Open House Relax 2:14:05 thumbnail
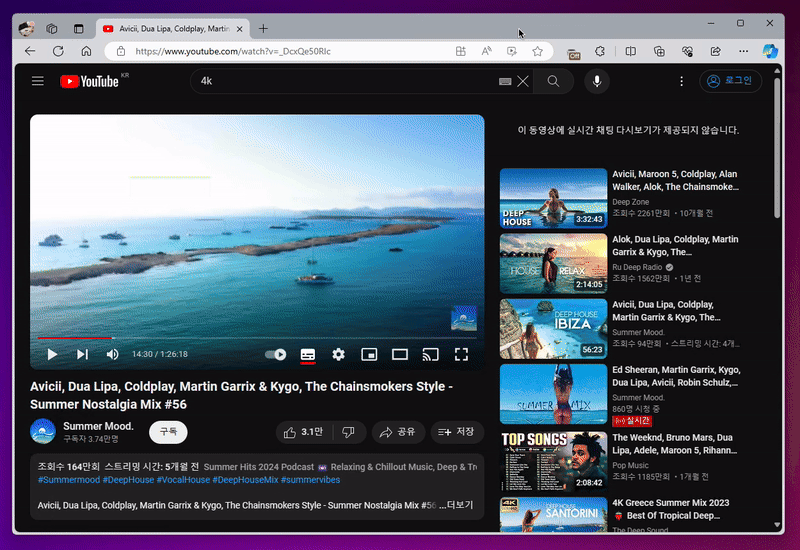Screen dimensions: 800x550 (x=554, y=263)
